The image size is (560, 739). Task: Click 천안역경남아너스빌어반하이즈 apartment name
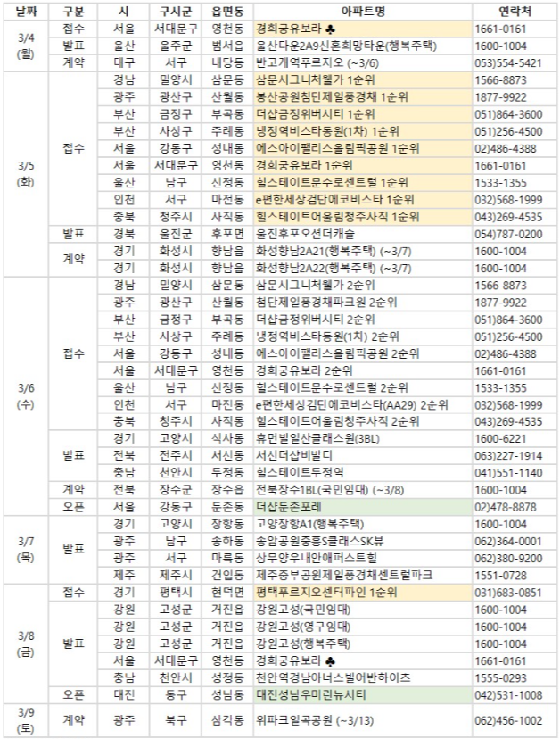[333, 678]
